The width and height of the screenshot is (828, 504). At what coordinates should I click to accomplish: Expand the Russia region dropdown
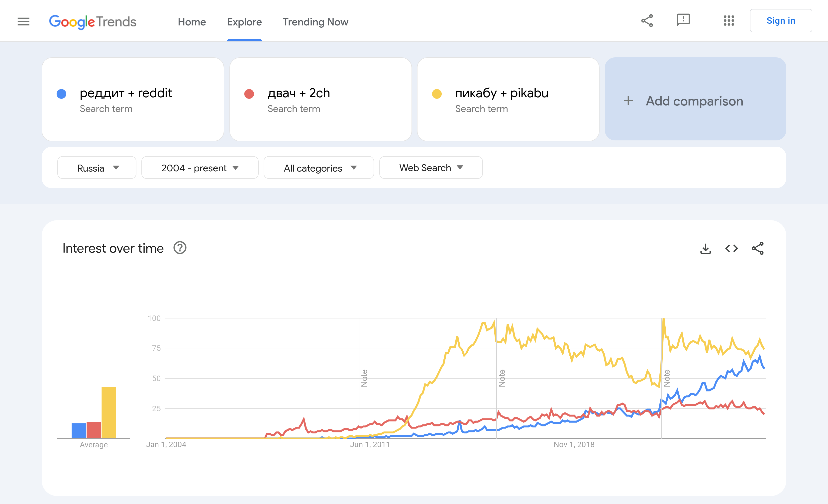pos(97,168)
